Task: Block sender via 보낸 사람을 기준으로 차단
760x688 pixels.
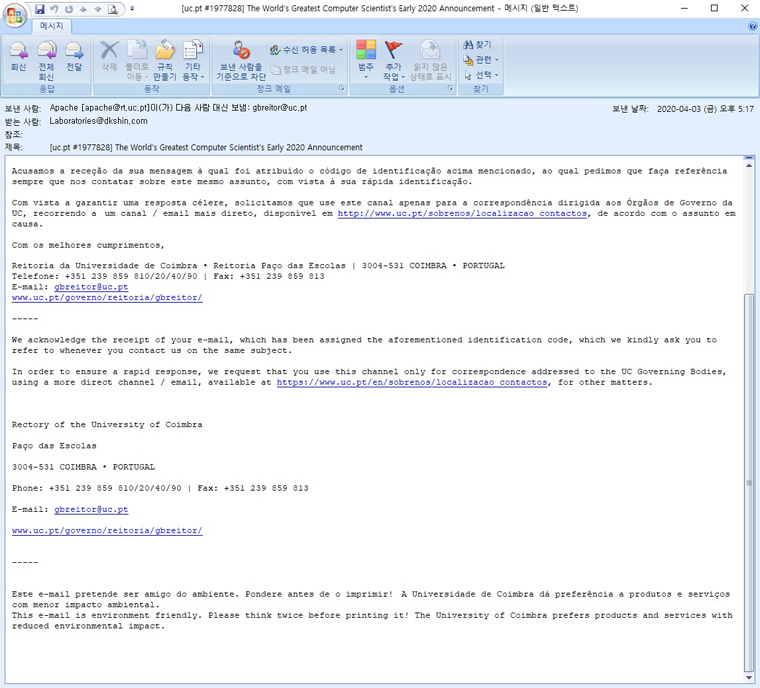Action: pos(242,60)
